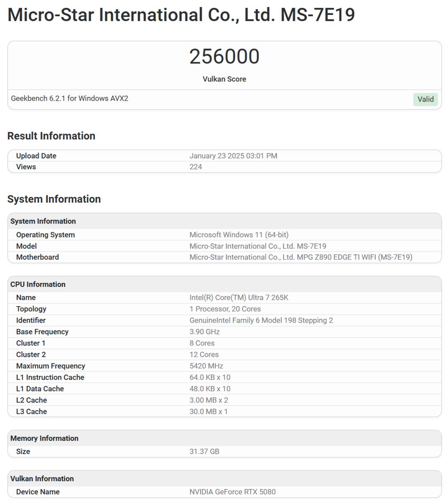Click the System Information page heading
The image size is (448, 504).
(54, 199)
